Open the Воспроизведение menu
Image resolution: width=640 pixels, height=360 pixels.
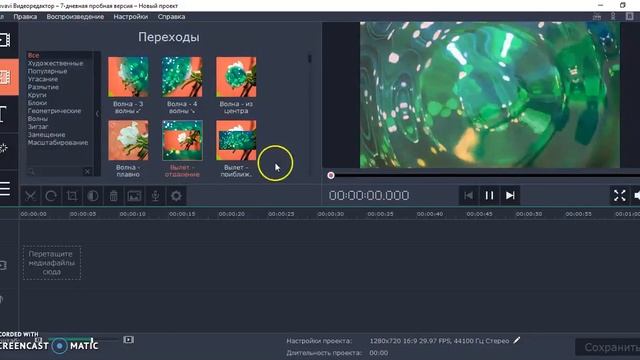click(75, 17)
